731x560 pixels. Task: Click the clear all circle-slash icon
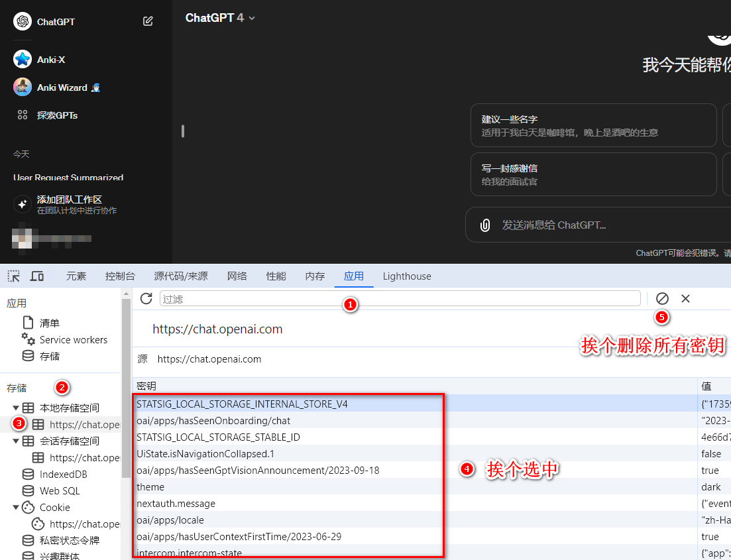[x=662, y=298]
